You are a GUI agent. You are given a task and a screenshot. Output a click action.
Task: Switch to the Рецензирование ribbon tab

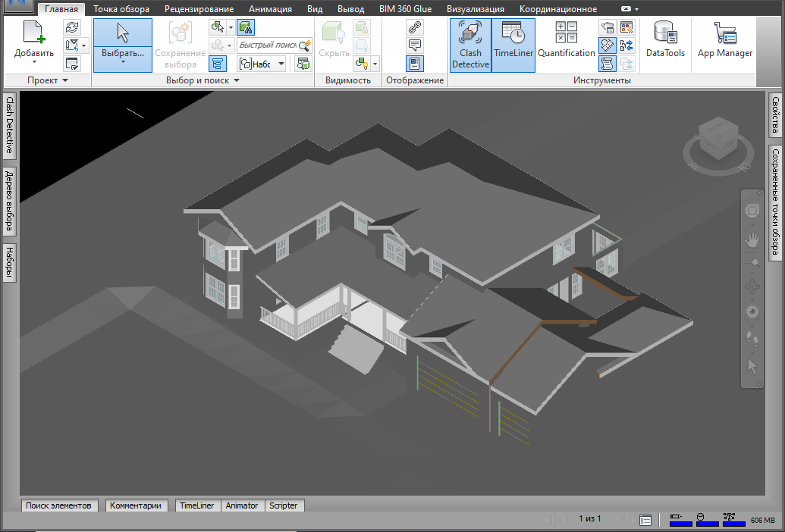[x=199, y=9]
